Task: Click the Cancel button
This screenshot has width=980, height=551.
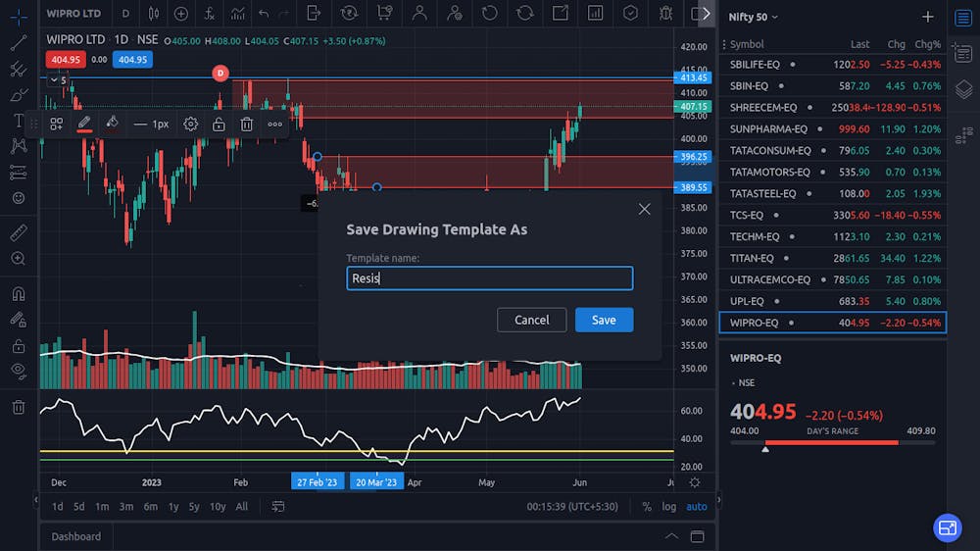Action: 532,320
